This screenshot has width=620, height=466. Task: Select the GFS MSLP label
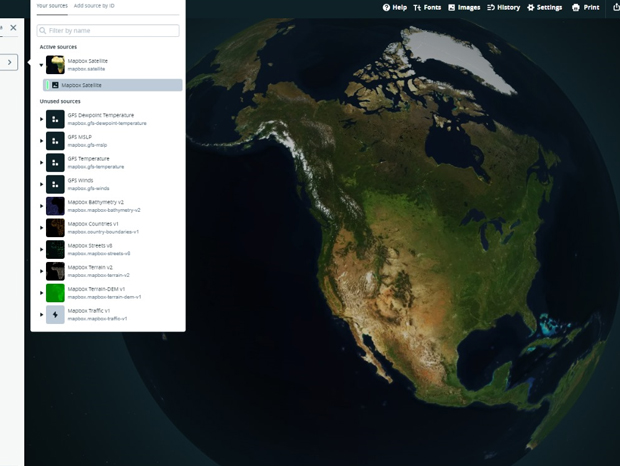80,137
